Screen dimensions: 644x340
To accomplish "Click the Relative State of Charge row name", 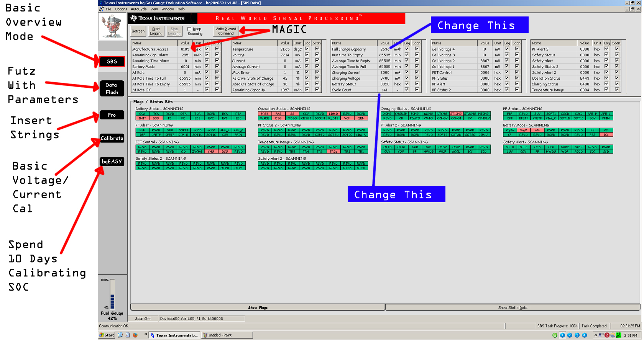I will click(253, 78).
